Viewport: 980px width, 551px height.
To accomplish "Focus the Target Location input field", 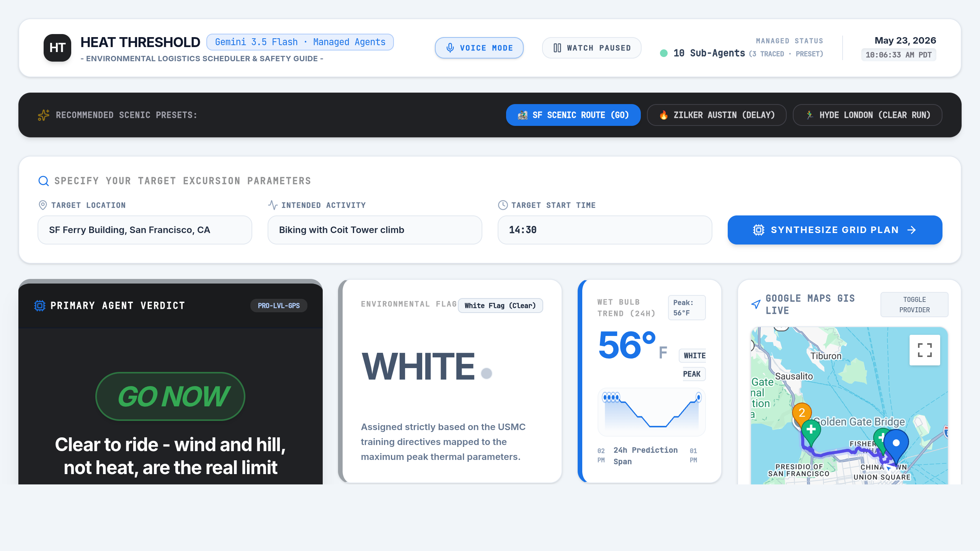I will click(x=145, y=230).
